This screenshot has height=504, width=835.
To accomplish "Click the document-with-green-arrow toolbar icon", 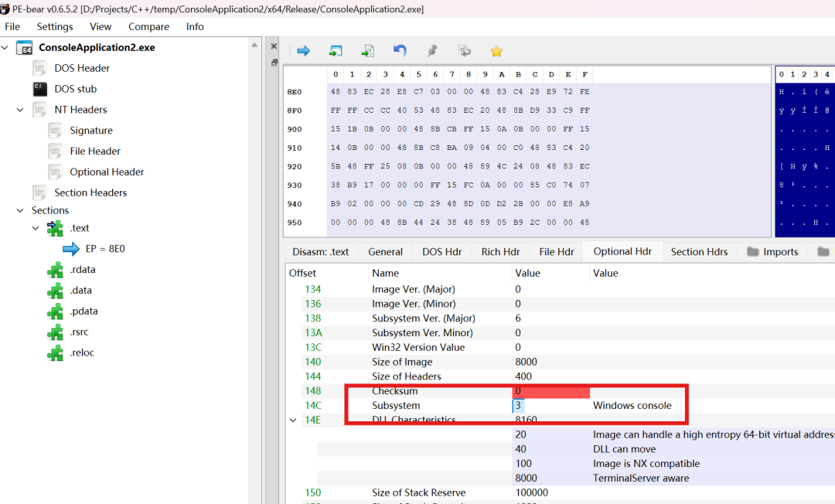I will pyautogui.click(x=367, y=51).
